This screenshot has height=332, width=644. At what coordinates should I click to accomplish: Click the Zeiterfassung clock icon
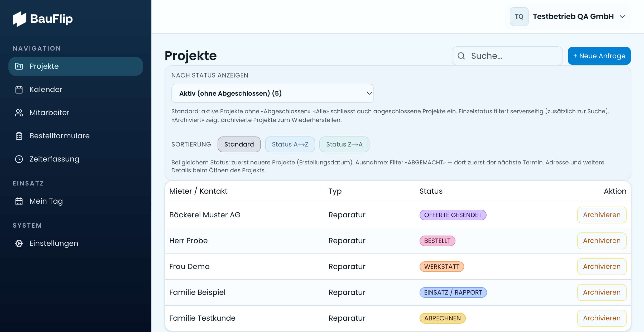tap(19, 159)
